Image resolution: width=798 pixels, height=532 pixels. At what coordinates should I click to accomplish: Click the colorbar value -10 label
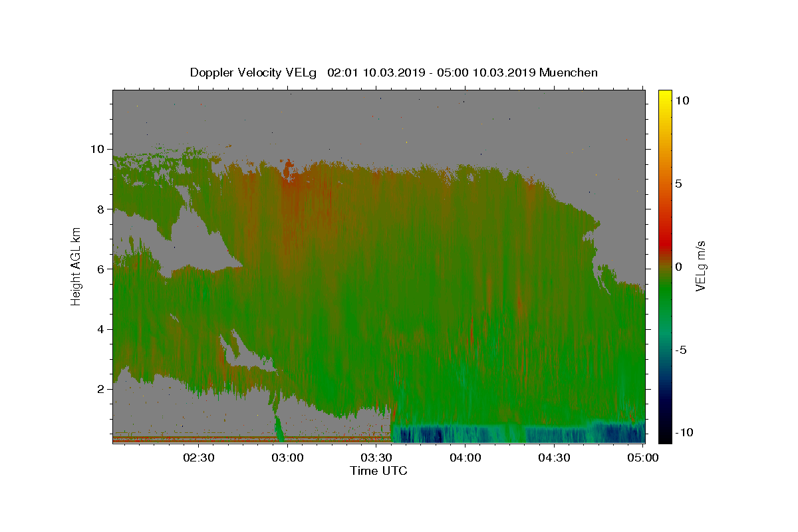tap(685, 433)
